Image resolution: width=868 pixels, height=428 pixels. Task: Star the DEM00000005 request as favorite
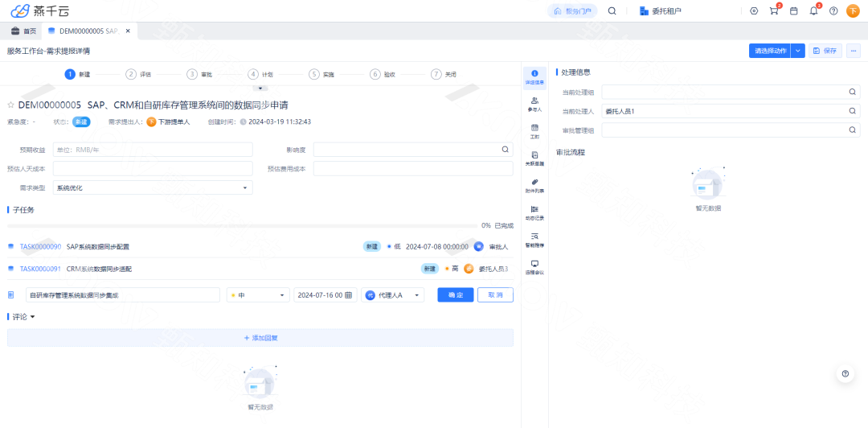pos(11,105)
